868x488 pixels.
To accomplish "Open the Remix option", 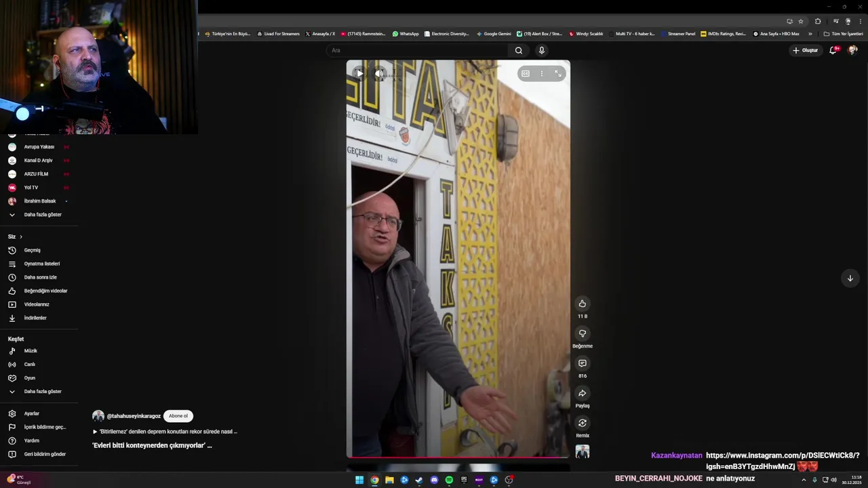I will tap(582, 423).
